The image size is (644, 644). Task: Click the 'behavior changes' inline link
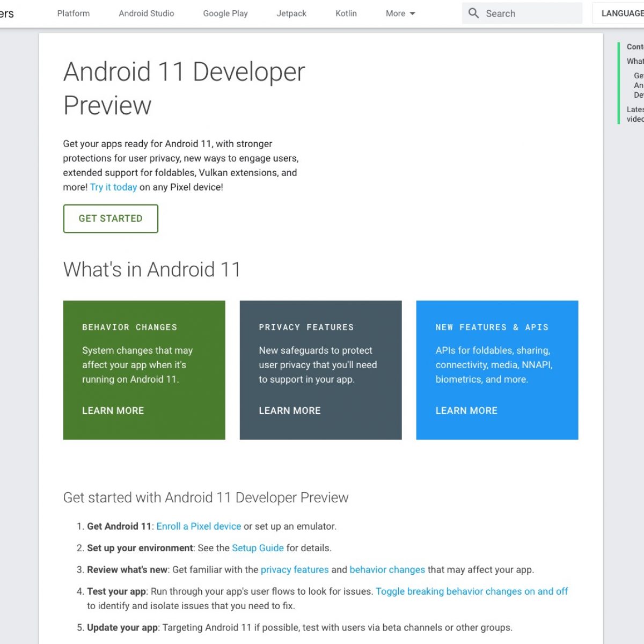[x=387, y=569]
